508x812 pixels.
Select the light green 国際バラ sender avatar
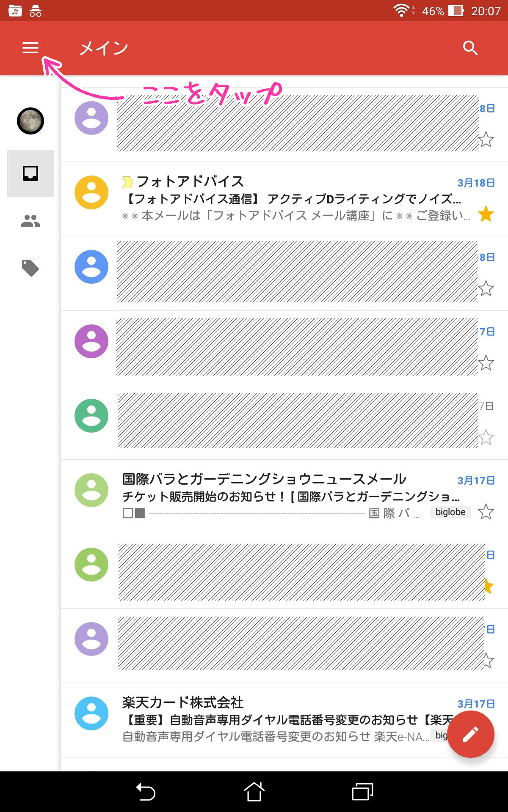pyautogui.click(x=91, y=490)
